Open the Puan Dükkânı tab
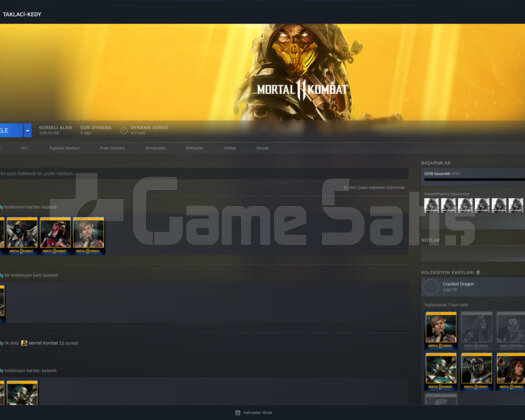This screenshot has height=420, width=525. [112, 148]
